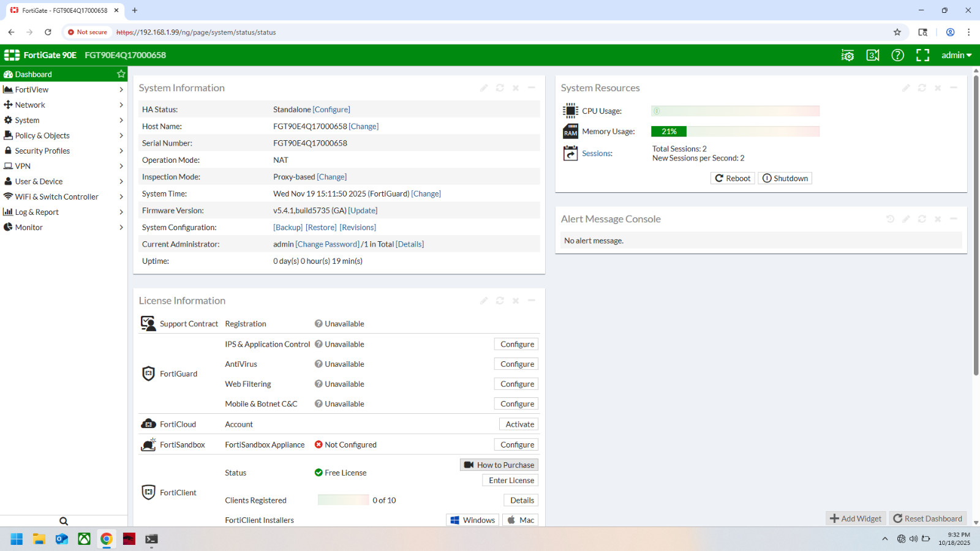Close the System Resources widget
Screen dimensions: 980x551
point(938,88)
